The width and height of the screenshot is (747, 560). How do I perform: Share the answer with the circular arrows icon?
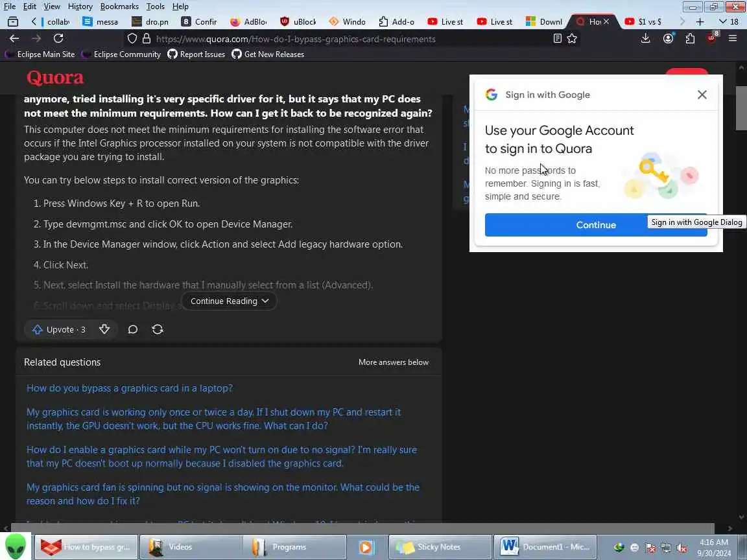(158, 329)
